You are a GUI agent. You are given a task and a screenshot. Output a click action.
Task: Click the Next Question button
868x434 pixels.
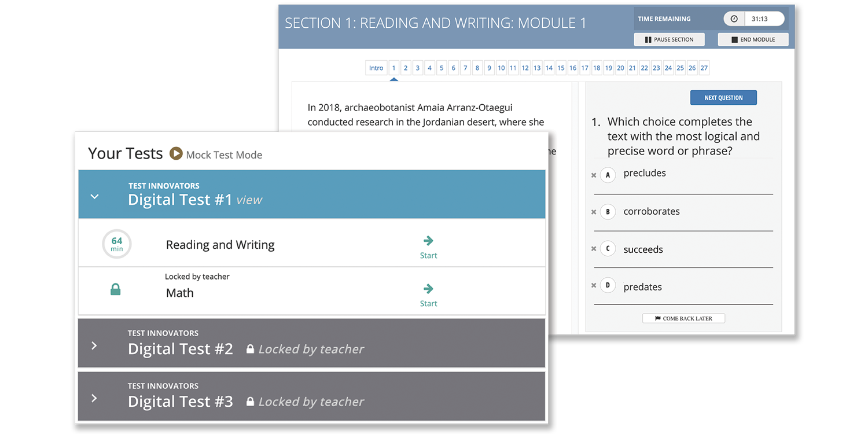723,98
